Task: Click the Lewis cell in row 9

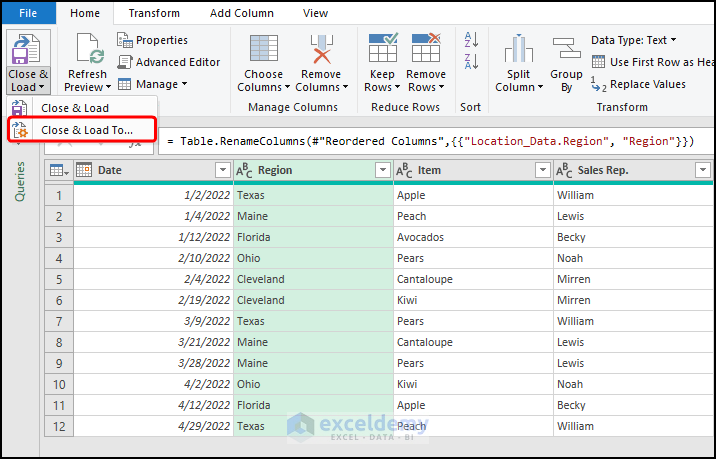Action: (633, 363)
